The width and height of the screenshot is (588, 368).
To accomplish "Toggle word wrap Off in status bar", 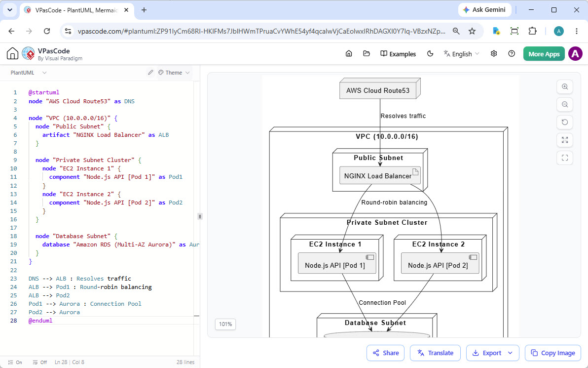I will click(40, 363).
